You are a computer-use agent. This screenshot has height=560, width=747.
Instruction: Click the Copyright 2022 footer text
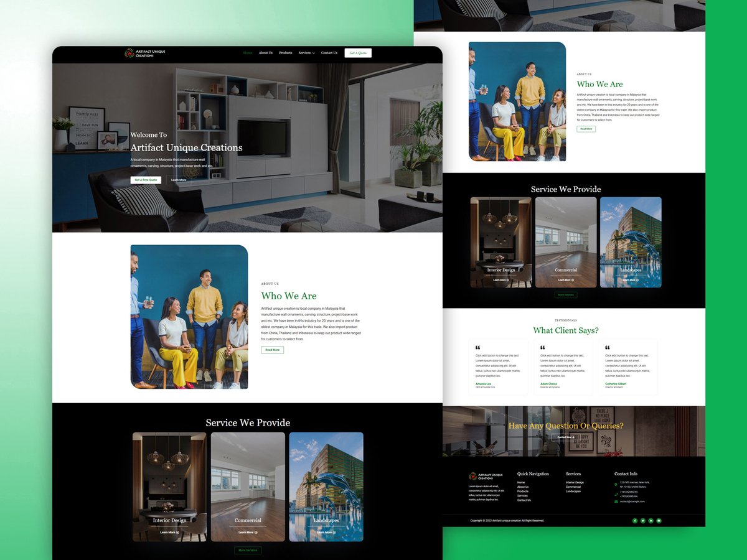(507, 521)
